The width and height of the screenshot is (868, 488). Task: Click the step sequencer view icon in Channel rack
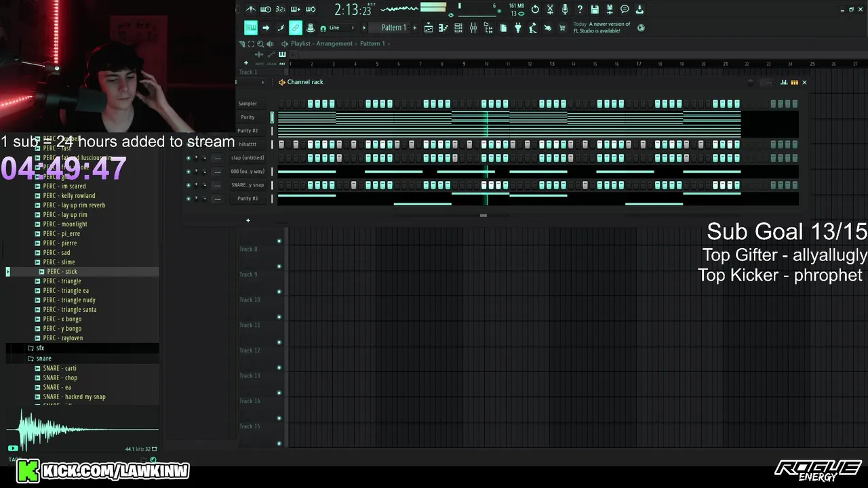794,82
